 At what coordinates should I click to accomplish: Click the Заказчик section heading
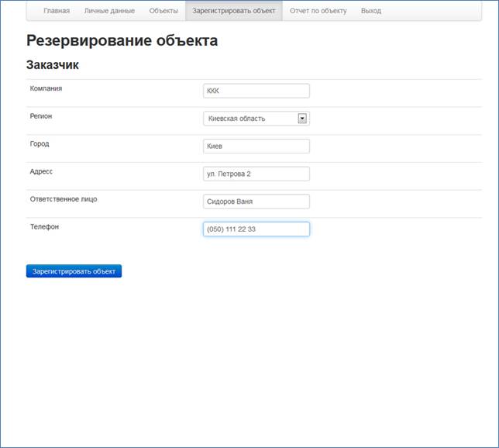[53, 65]
